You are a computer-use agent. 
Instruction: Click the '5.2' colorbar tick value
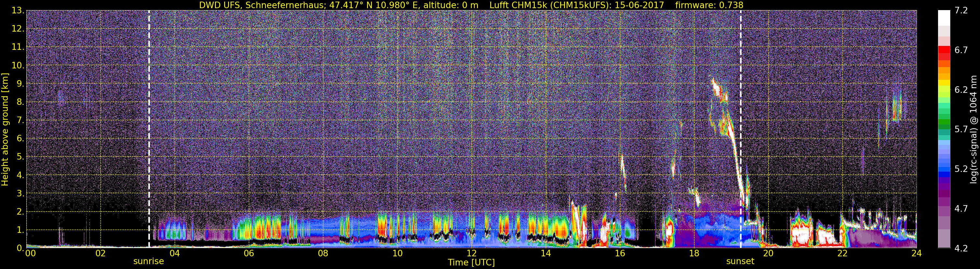tap(961, 169)
